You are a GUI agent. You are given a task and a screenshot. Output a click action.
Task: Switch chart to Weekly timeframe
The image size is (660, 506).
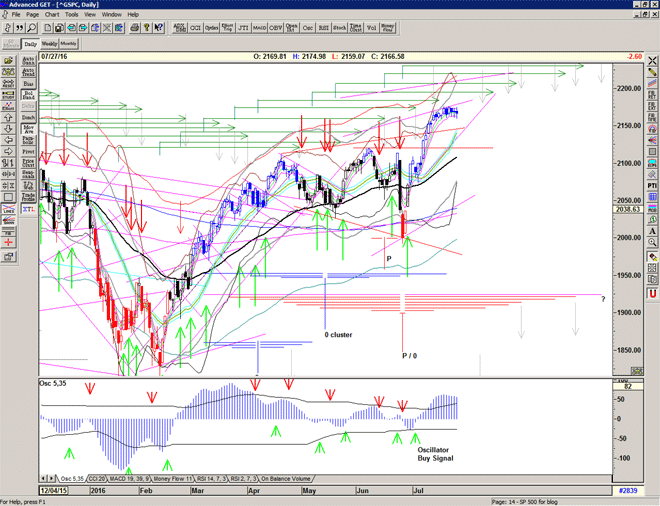pyautogui.click(x=49, y=44)
